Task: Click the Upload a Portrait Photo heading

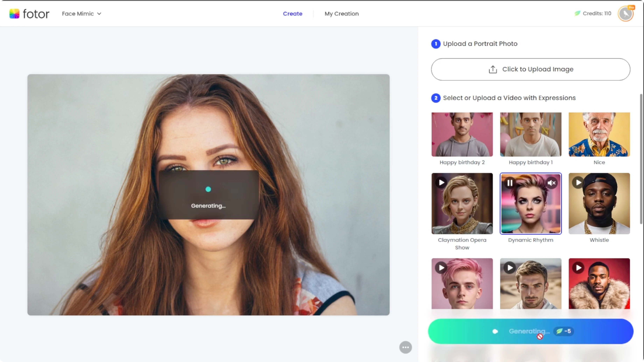Action: click(480, 44)
